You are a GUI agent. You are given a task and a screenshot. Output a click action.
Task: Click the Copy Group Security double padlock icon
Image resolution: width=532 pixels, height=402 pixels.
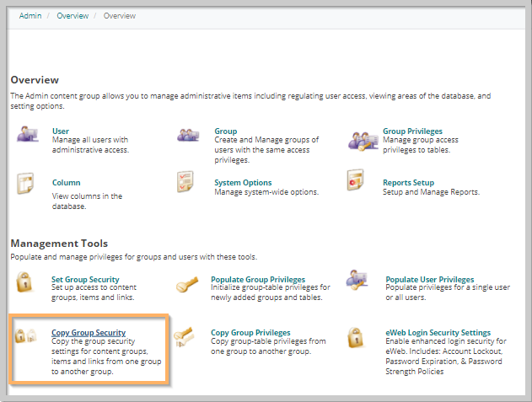coord(25,335)
